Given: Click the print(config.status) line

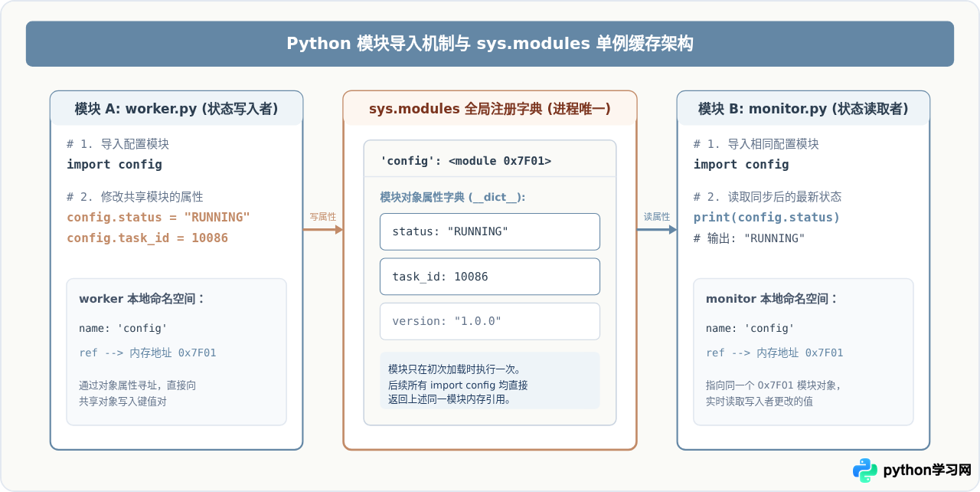Looking at the screenshot, I should point(766,217).
